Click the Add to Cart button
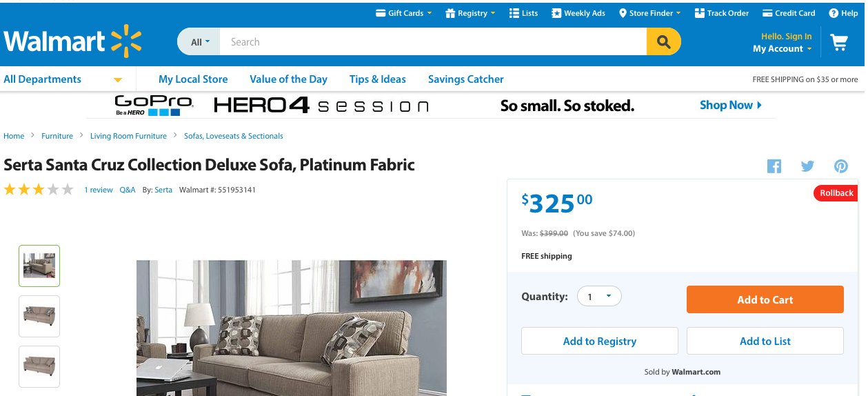This screenshot has height=396, width=868. [x=765, y=299]
